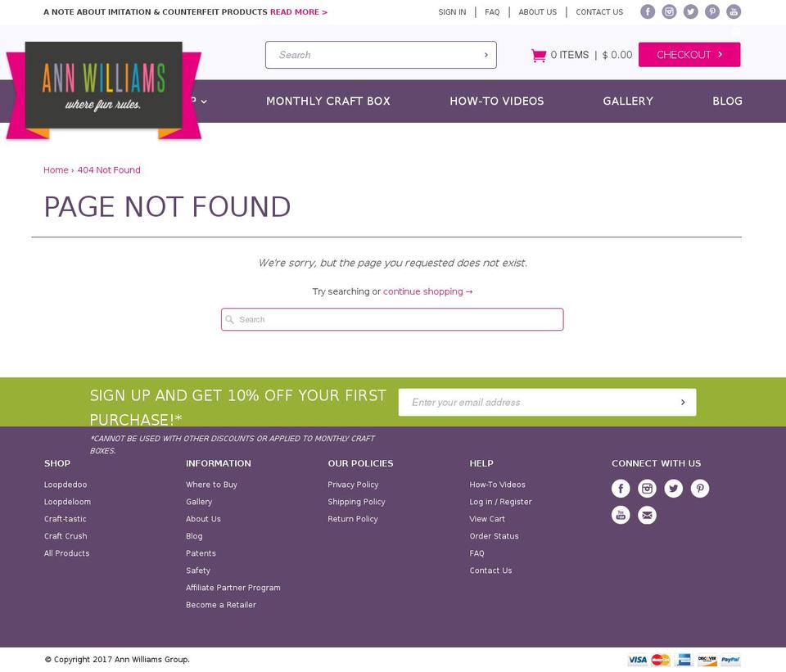Open Loopdedoo footer link
The image size is (786, 672).
pyautogui.click(x=65, y=485)
